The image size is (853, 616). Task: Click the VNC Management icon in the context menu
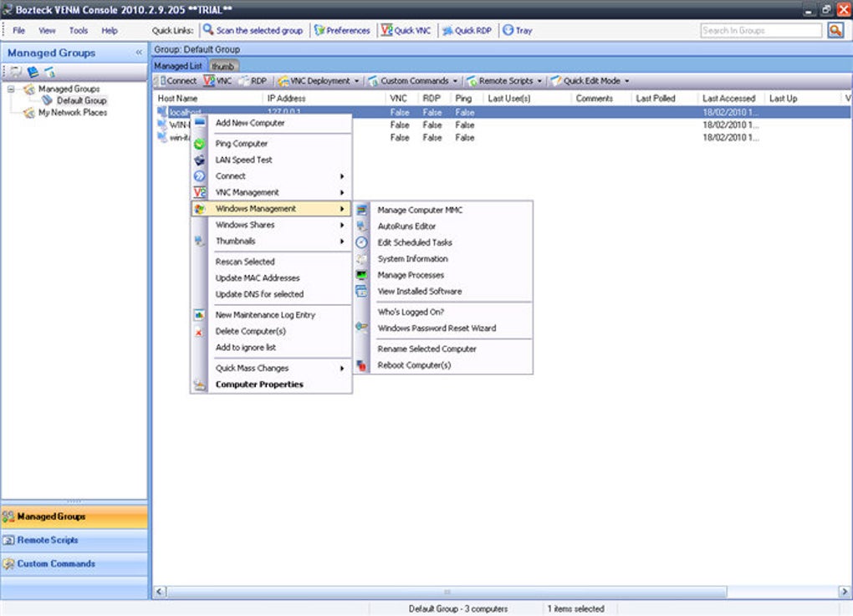(x=200, y=192)
